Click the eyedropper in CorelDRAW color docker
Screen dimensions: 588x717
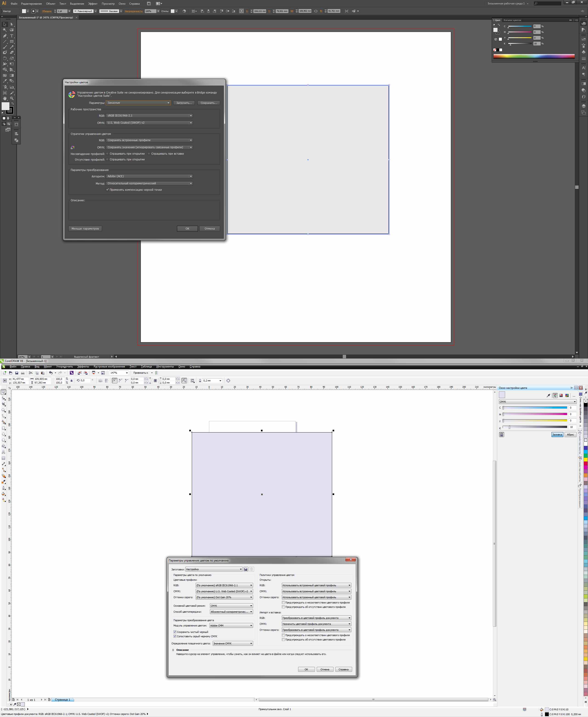coord(548,395)
